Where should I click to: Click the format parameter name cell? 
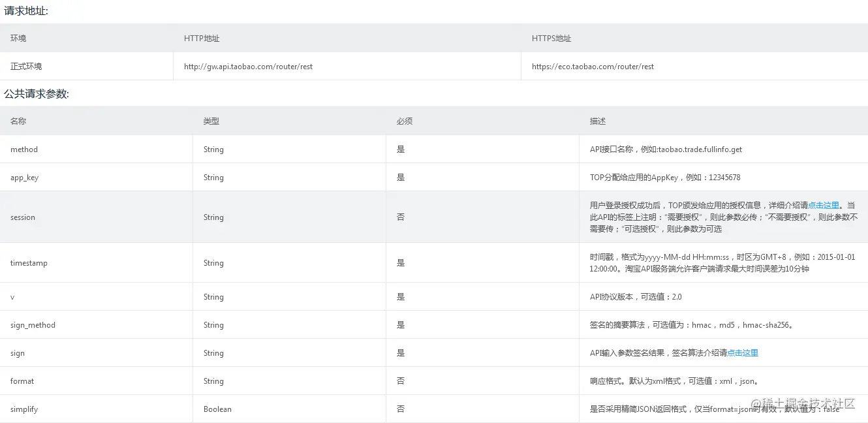coord(22,381)
